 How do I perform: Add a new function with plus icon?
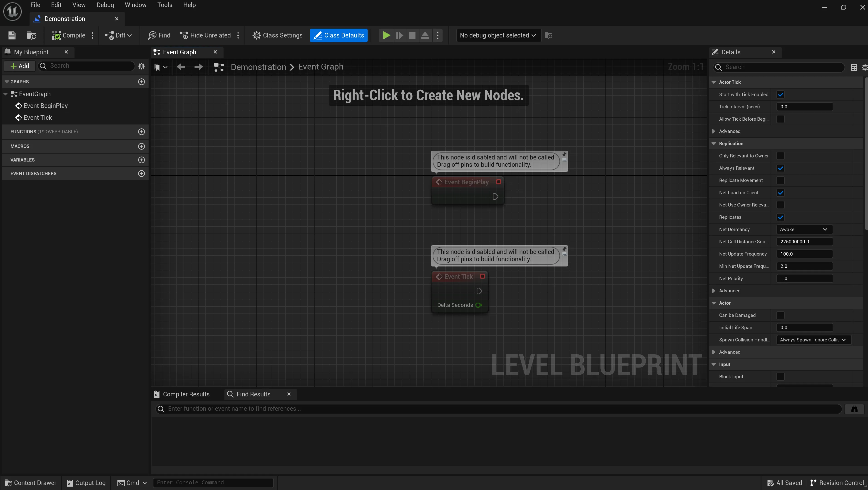click(x=142, y=132)
